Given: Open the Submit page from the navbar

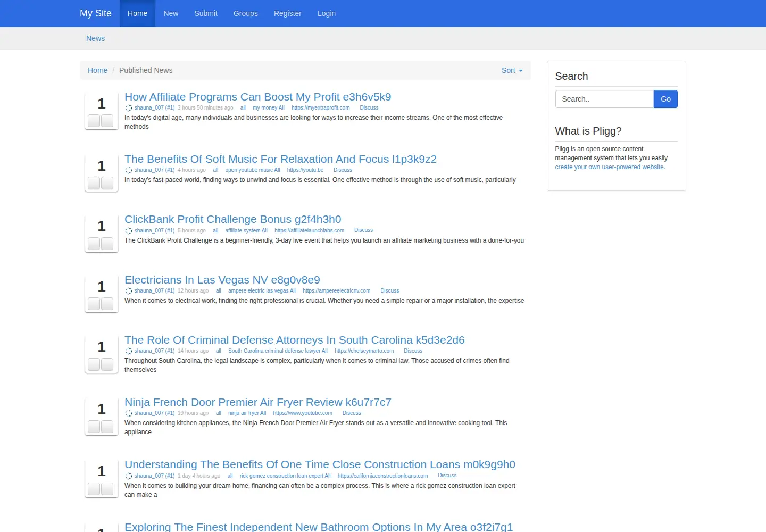Looking at the screenshot, I should pos(206,13).
